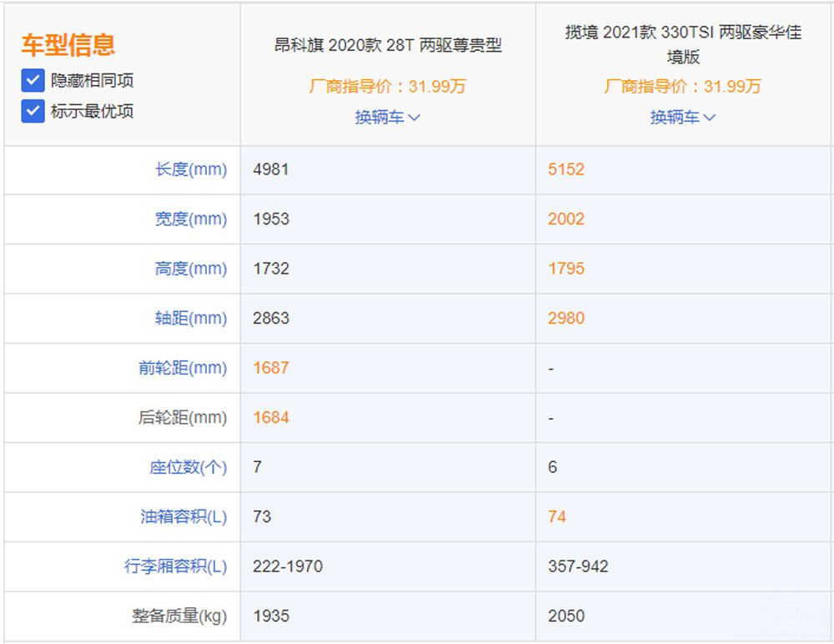Open the 座位数(个) link
Viewport: 834px width, 644px height.
coord(190,467)
